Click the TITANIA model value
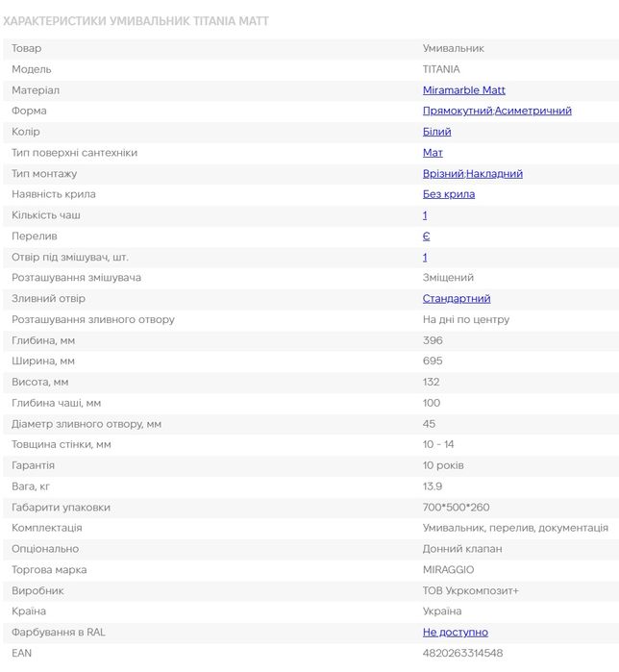This screenshot has width=619, height=672. point(441,69)
